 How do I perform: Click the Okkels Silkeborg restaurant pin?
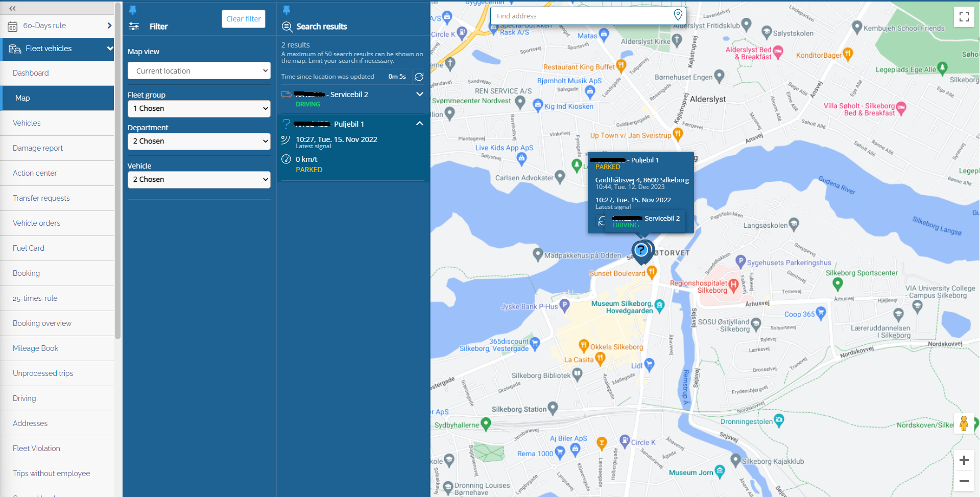(x=584, y=346)
